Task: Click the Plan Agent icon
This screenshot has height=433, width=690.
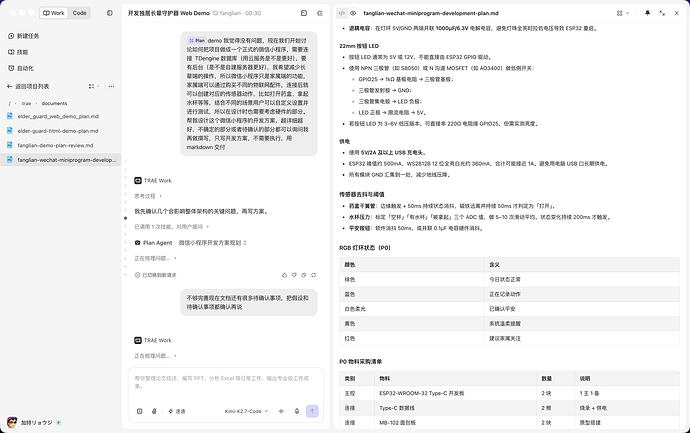Action: pyautogui.click(x=137, y=242)
